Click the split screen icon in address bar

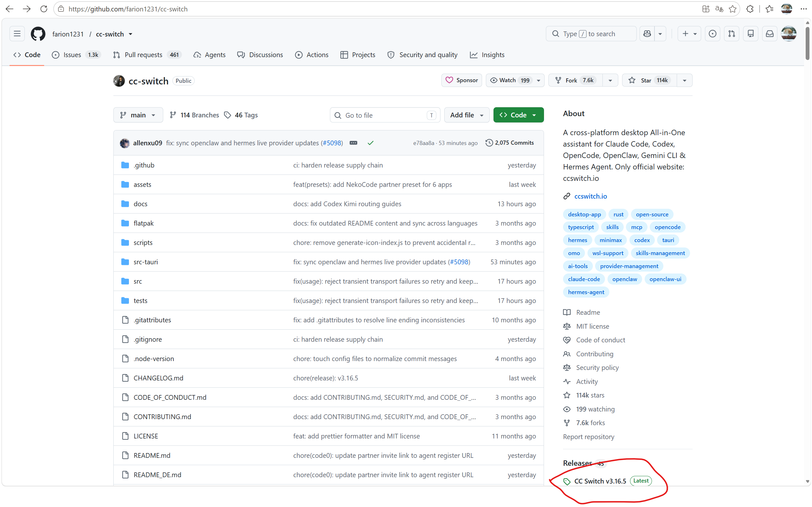coord(706,9)
